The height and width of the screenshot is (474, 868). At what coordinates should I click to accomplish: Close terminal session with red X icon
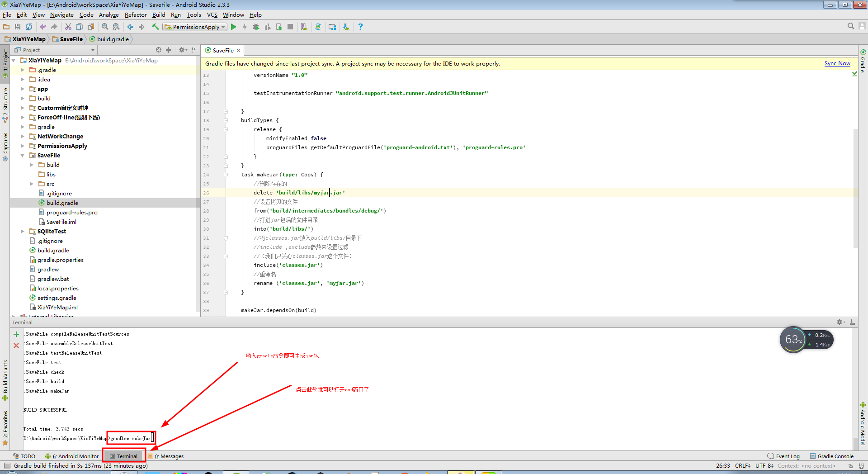[x=16, y=346]
